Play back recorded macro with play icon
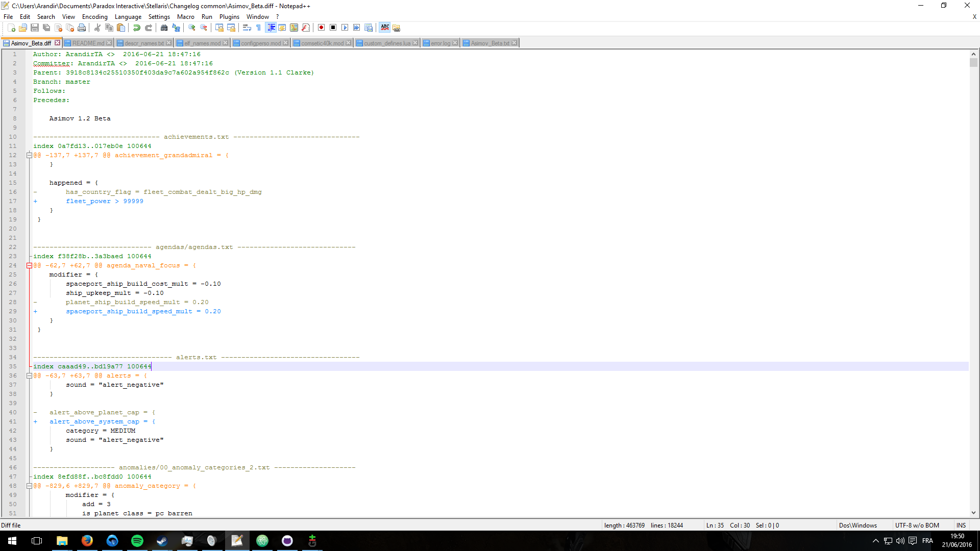The height and width of the screenshot is (551, 980). point(345,28)
